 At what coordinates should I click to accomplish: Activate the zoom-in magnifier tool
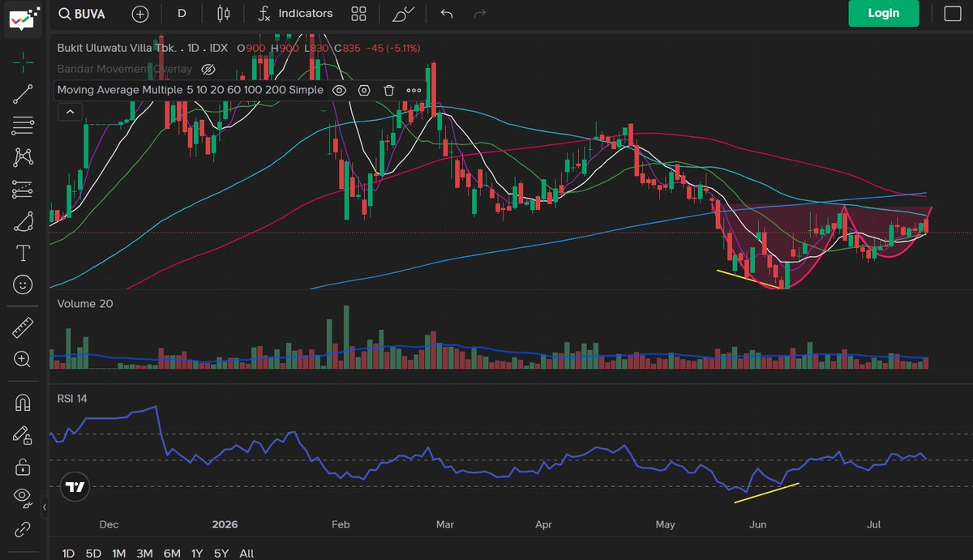tap(23, 360)
